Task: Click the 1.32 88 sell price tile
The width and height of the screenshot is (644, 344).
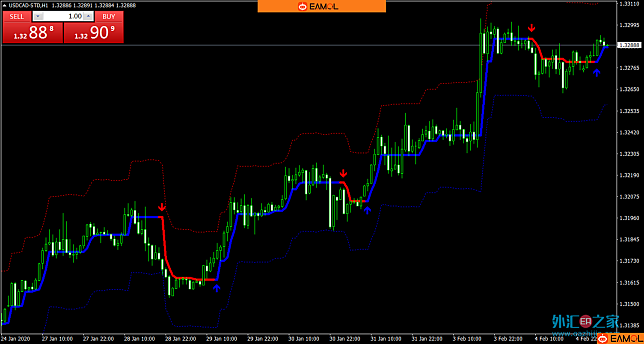Action: pos(33,33)
